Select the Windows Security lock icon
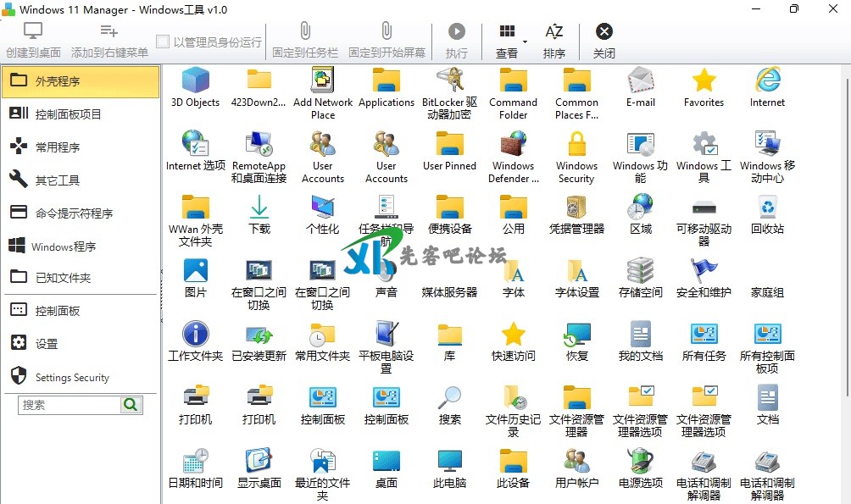Image resolution: width=851 pixels, height=504 pixels. [576, 144]
